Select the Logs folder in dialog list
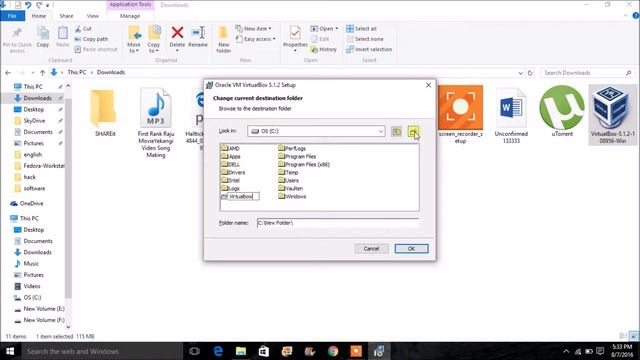Screen dimensions: 640x360 tap(231, 188)
